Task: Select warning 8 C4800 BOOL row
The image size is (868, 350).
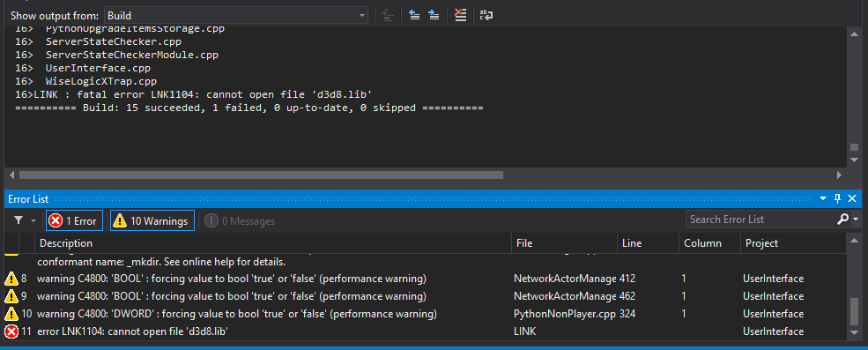Action: [x=425, y=278]
